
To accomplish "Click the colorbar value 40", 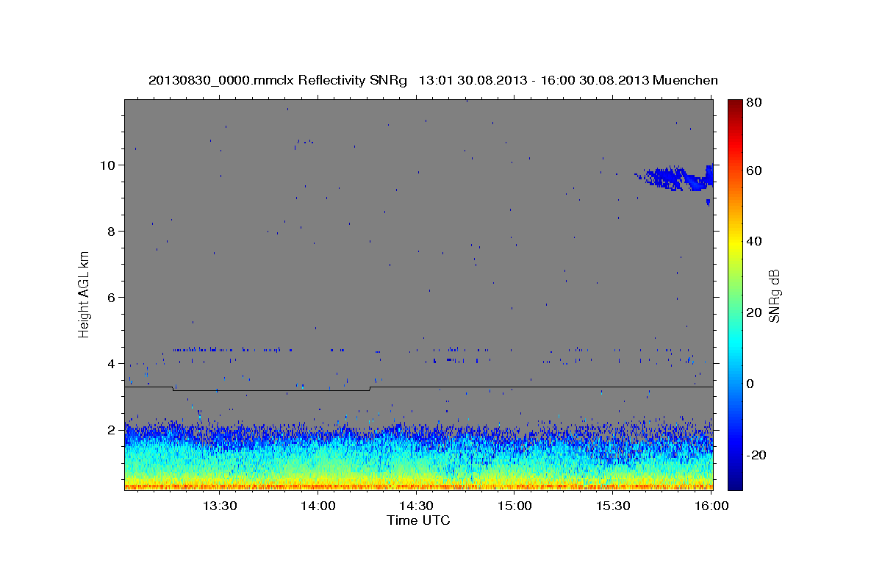I will tap(755, 241).
